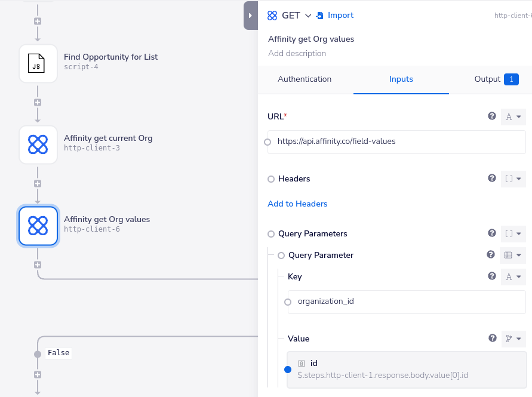The image size is (532, 397).
Task: Click the Import button
Action: 335,16
